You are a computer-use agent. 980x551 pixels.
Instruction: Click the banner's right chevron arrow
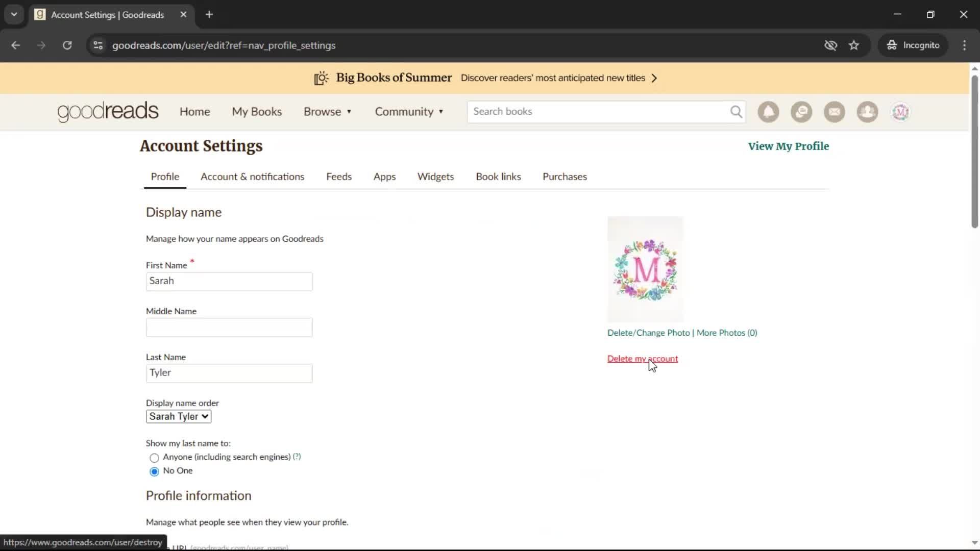tap(654, 78)
